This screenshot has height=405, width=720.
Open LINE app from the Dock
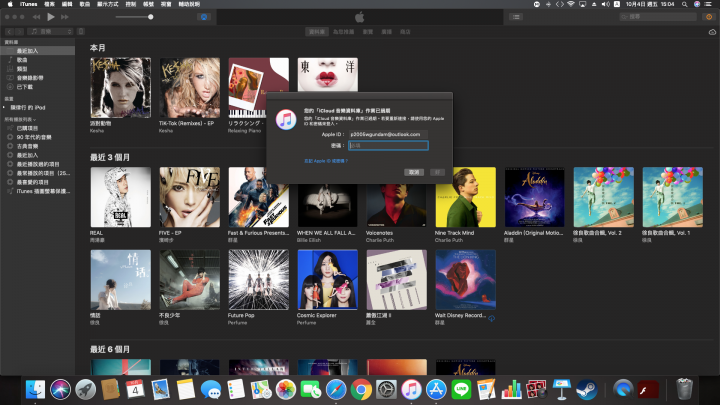click(x=461, y=390)
